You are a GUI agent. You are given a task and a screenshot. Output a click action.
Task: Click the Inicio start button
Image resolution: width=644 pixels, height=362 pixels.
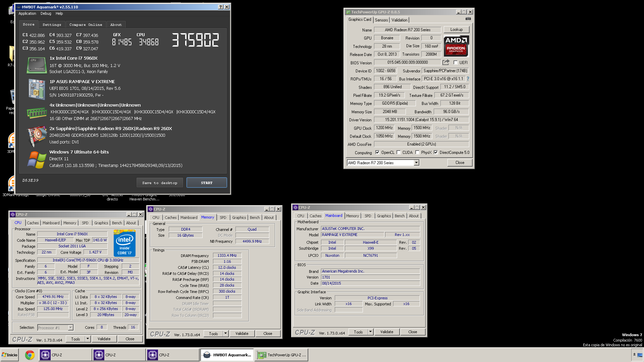click(9, 355)
